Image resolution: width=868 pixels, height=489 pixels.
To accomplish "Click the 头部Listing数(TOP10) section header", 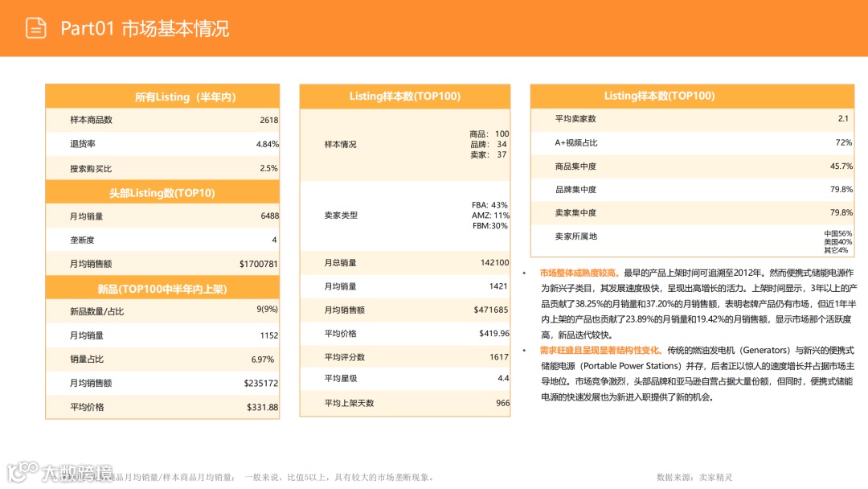I will (162, 193).
